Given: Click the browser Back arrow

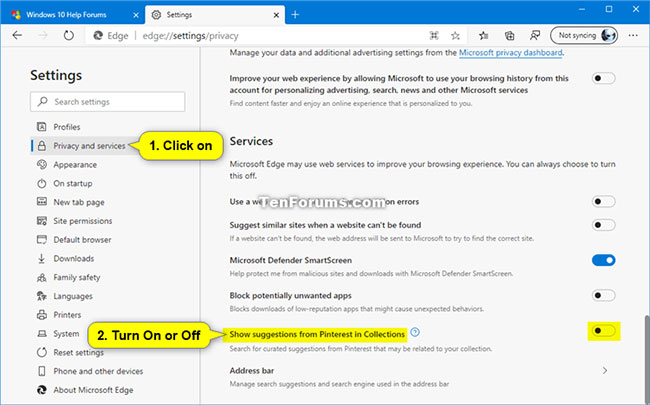Looking at the screenshot, I should (17, 36).
